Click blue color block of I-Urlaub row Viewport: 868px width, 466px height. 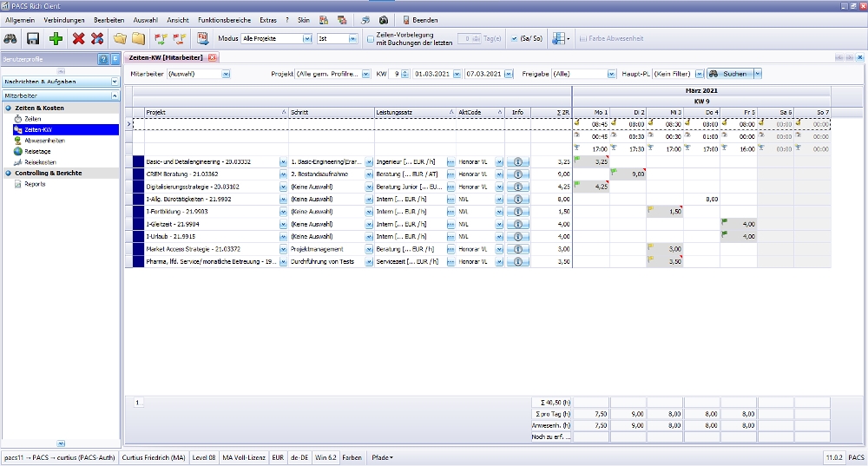[x=137, y=235]
